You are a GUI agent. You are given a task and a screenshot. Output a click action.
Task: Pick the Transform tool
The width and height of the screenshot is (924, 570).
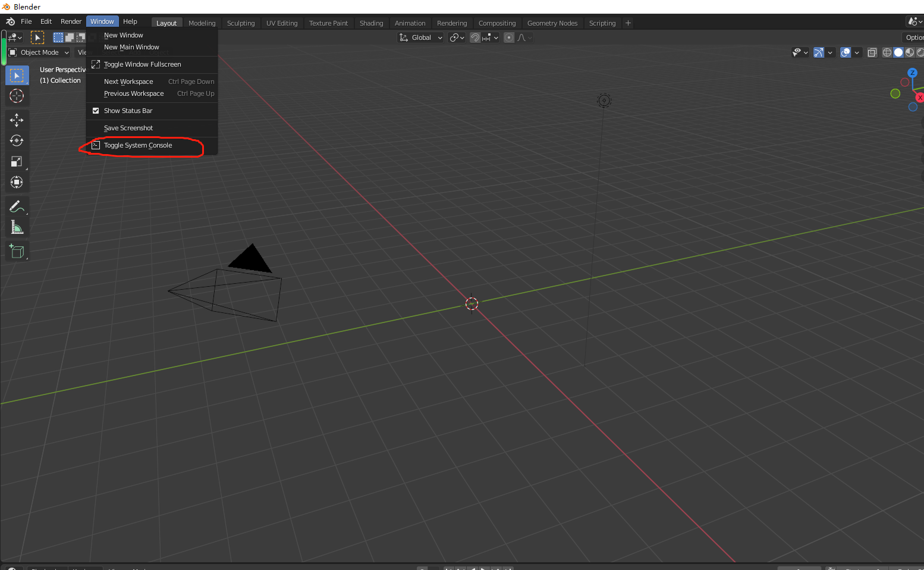click(x=17, y=182)
